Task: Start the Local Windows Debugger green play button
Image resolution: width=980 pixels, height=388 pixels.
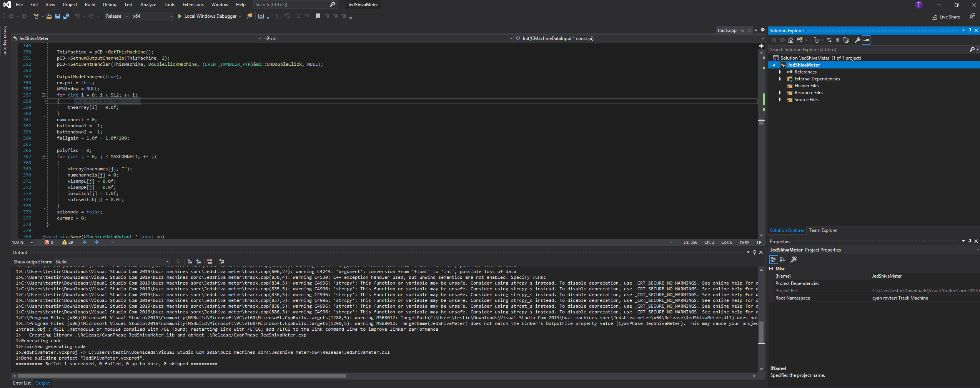Action: 180,16
